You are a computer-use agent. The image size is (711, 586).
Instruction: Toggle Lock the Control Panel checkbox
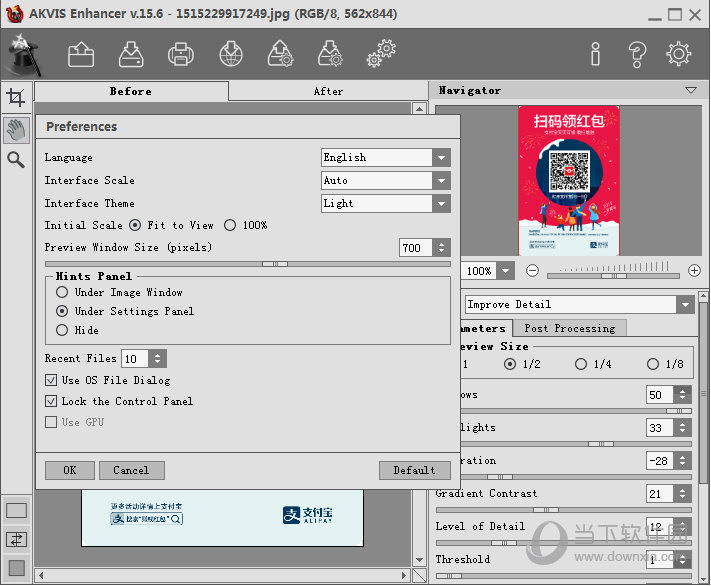51,401
